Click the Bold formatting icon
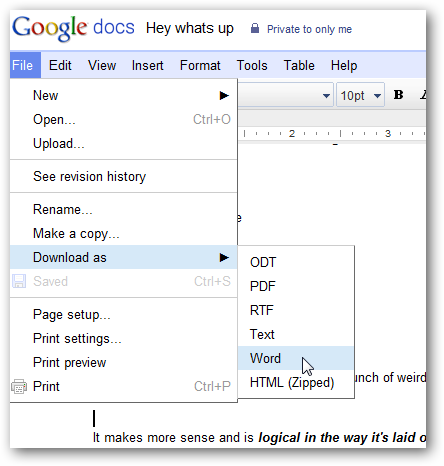This screenshot has width=444, height=466. tap(398, 95)
